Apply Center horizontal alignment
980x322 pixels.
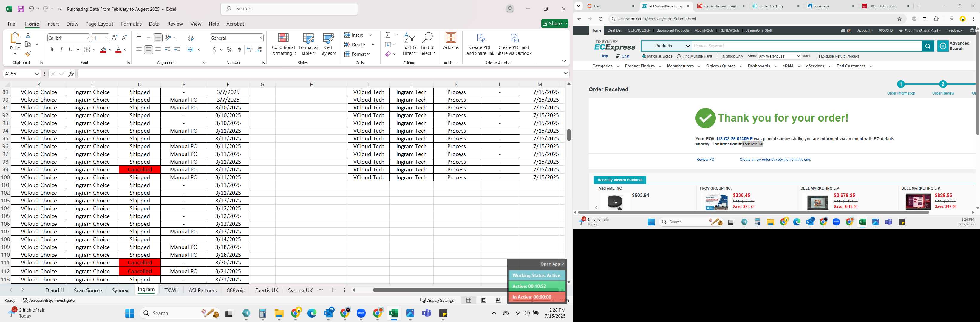pyautogui.click(x=148, y=50)
